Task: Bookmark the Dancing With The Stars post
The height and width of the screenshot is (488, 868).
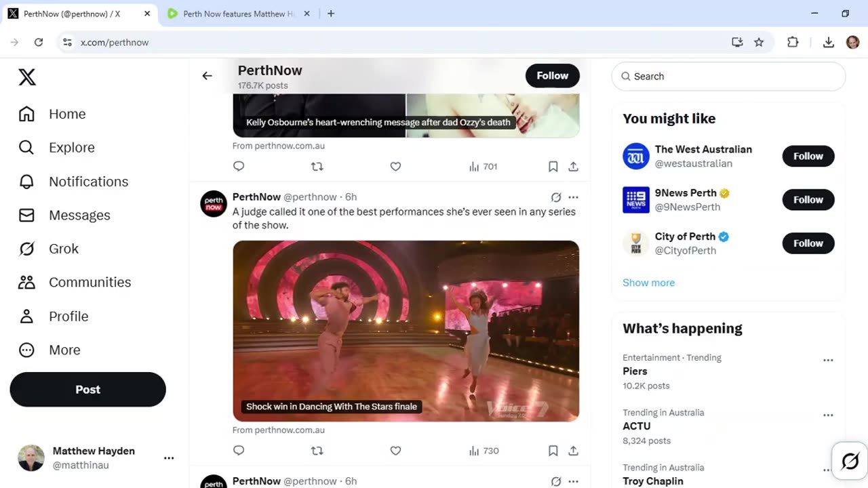Action: tap(553, 451)
